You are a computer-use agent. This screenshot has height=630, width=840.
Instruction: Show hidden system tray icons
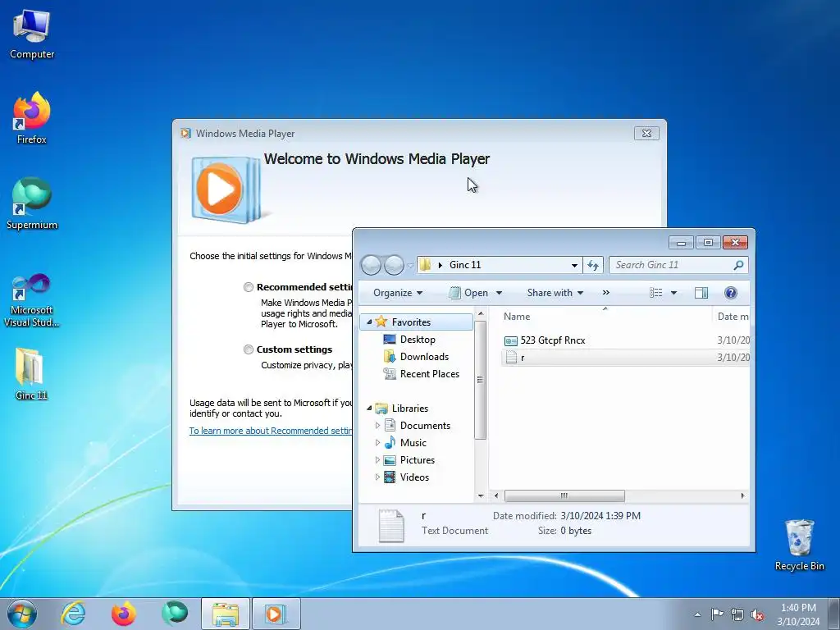pos(697,614)
